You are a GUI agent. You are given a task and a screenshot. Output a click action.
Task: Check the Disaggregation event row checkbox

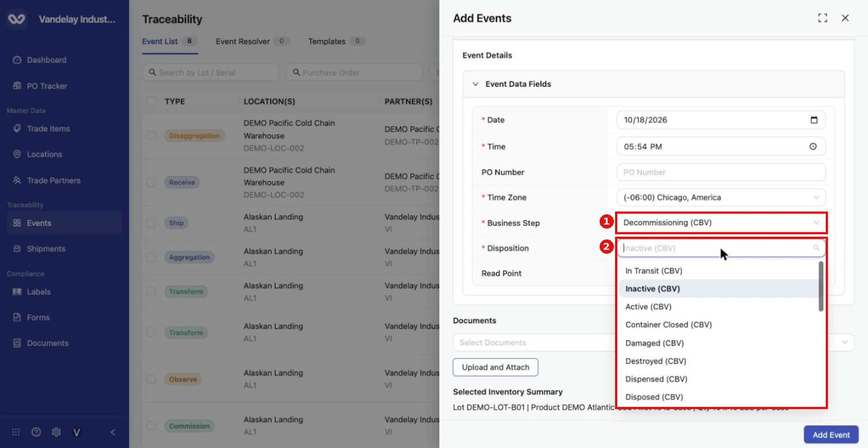151,135
